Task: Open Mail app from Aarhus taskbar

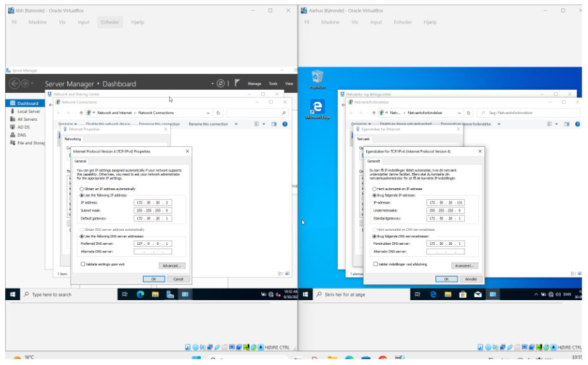Action: click(x=478, y=294)
